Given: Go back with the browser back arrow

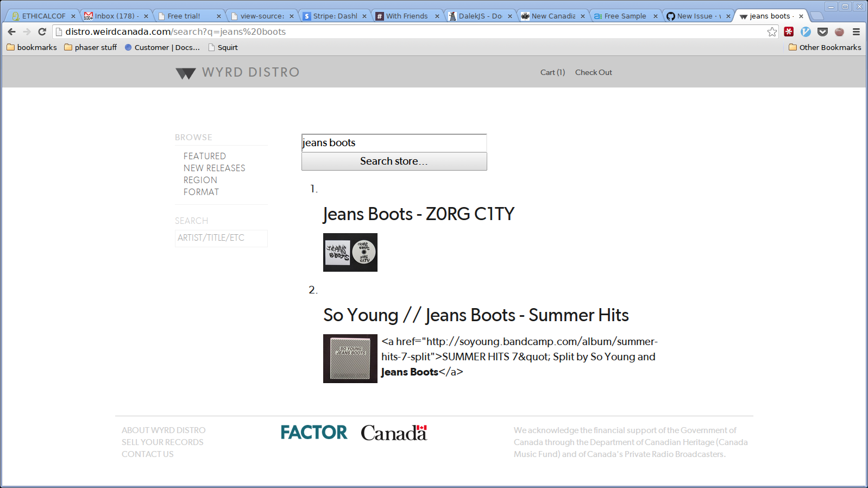Looking at the screenshot, I should point(12,32).
